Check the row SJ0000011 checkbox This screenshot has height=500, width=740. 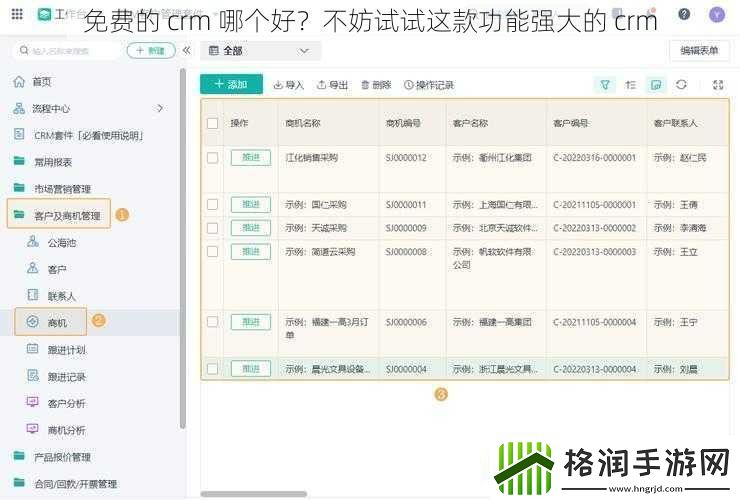pos(212,204)
